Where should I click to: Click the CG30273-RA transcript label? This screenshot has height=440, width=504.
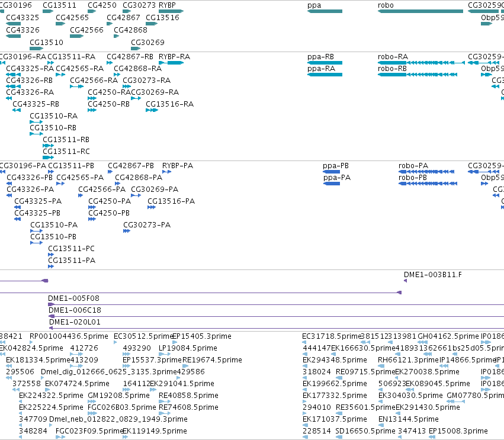[x=146, y=81]
